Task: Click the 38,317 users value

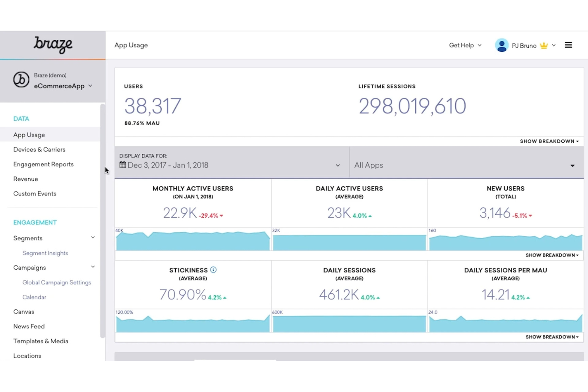Action: tap(153, 106)
